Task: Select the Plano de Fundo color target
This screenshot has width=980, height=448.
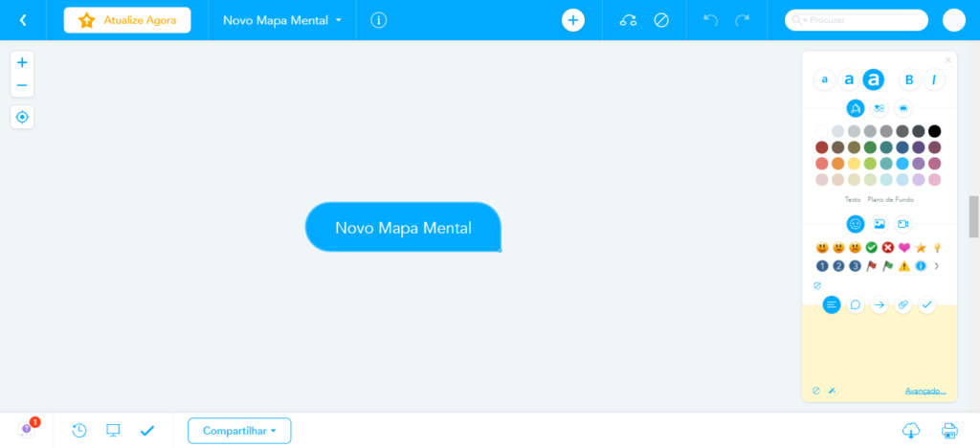Action: (891, 200)
